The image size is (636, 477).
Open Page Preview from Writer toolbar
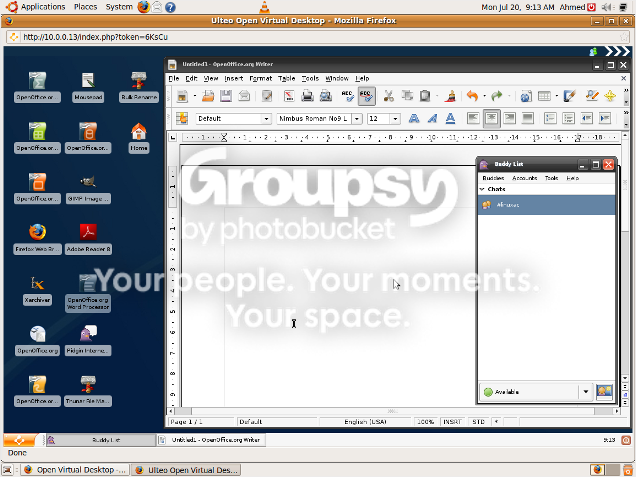coord(325,96)
